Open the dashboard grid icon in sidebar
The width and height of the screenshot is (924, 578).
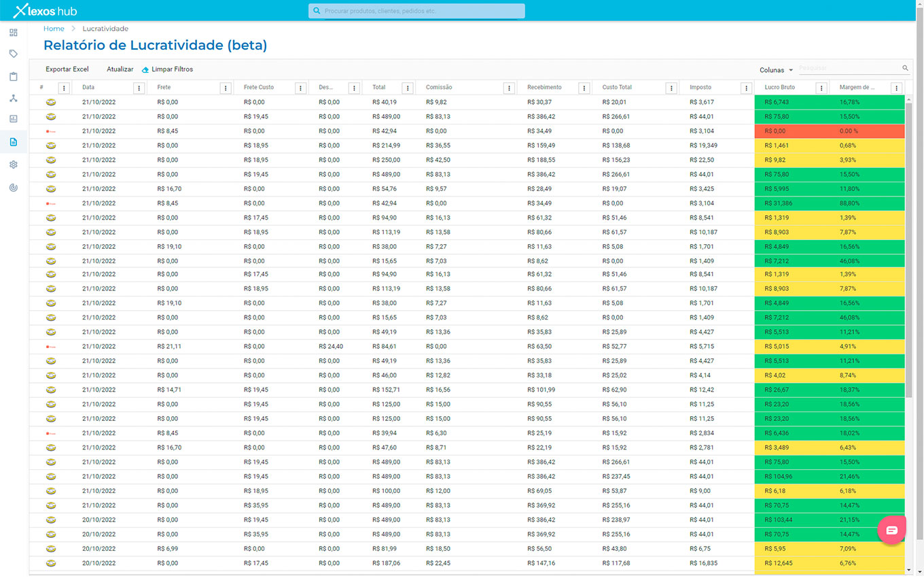tap(14, 33)
